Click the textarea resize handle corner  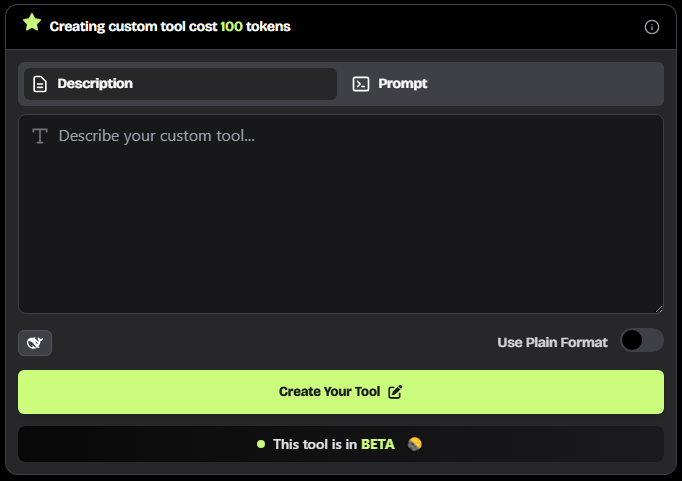tap(658, 308)
